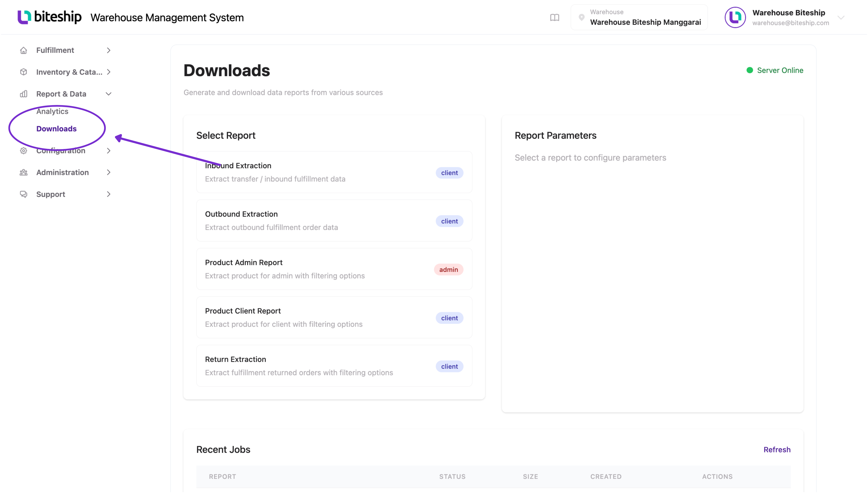Click the Inventory & Catalog box icon
This screenshot has height=493, width=868.
[23, 72]
